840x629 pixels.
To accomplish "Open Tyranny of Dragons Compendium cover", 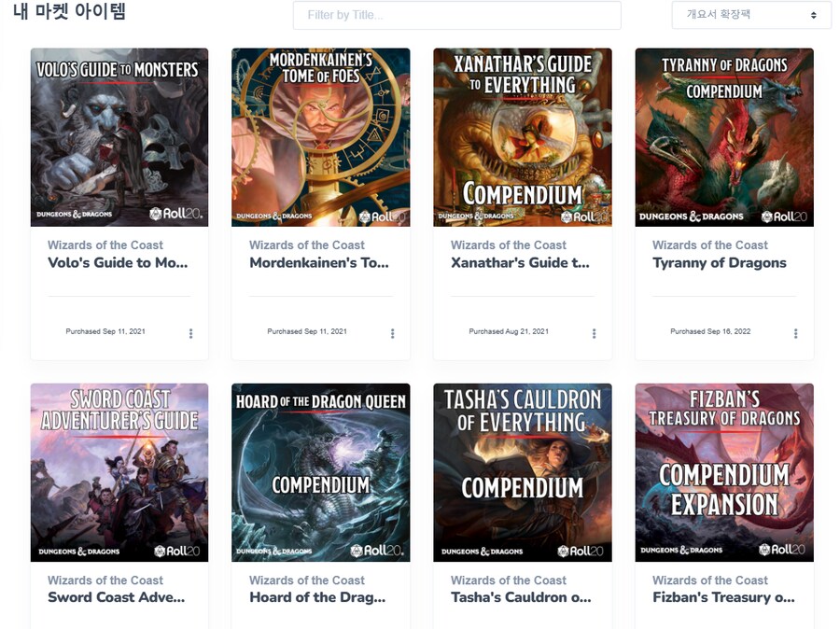I will (x=724, y=137).
